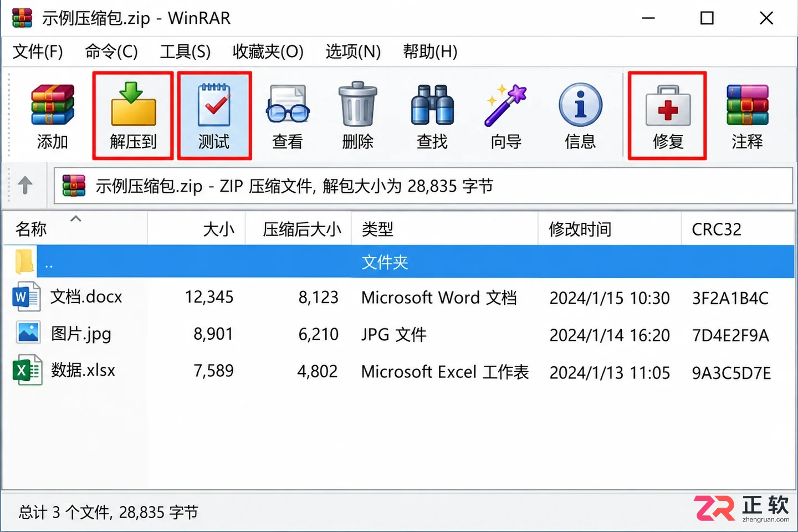The image size is (798, 532).
Task: Minimize the WinRAR window
Action: tap(648, 18)
